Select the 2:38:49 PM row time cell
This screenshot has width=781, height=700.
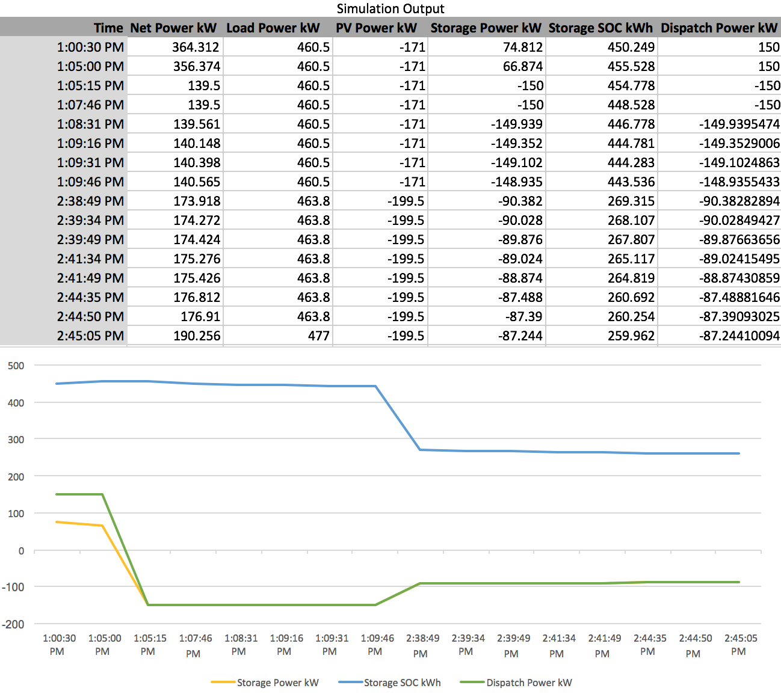click(x=90, y=201)
